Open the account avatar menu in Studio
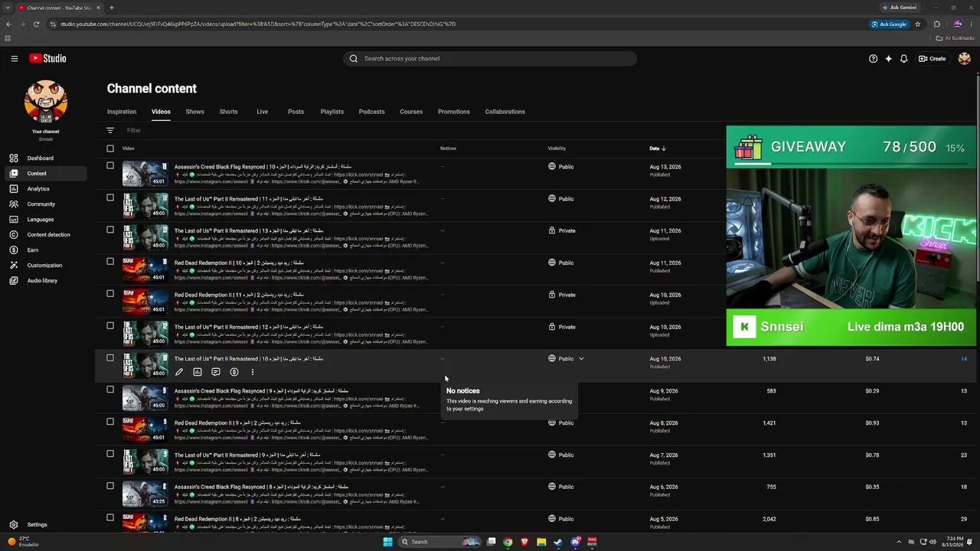980x551 pixels. click(x=964, y=58)
